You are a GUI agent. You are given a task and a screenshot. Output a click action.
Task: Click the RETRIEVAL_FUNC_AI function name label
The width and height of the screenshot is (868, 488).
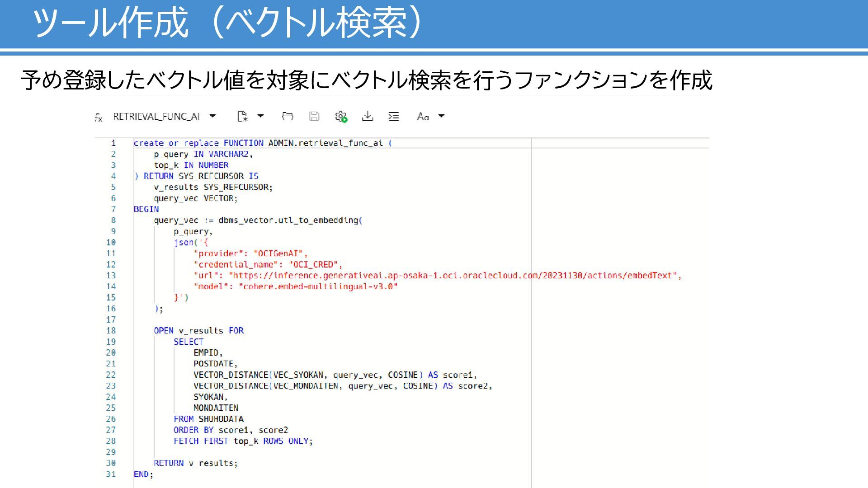tap(156, 117)
